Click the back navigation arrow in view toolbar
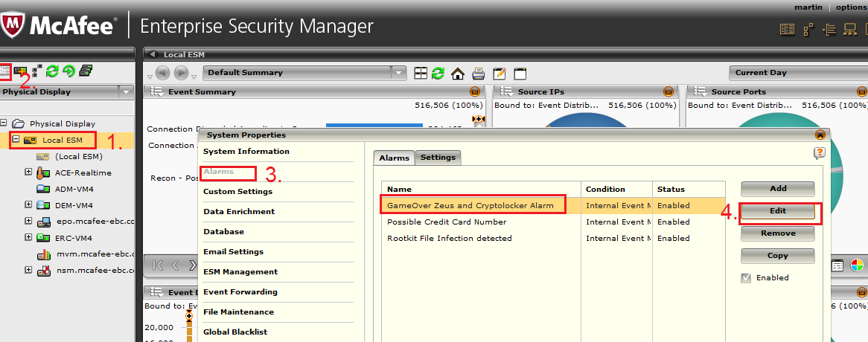The image size is (868, 342). pyautogui.click(x=162, y=73)
